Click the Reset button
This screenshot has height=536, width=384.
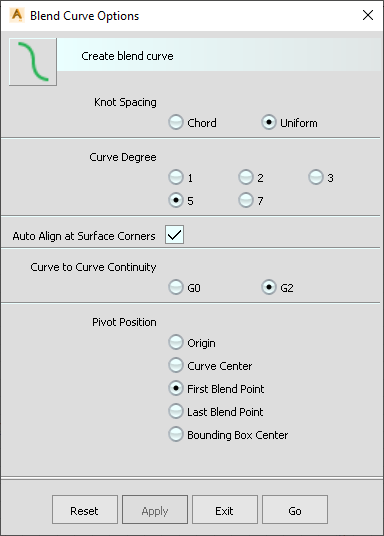click(85, 510)
